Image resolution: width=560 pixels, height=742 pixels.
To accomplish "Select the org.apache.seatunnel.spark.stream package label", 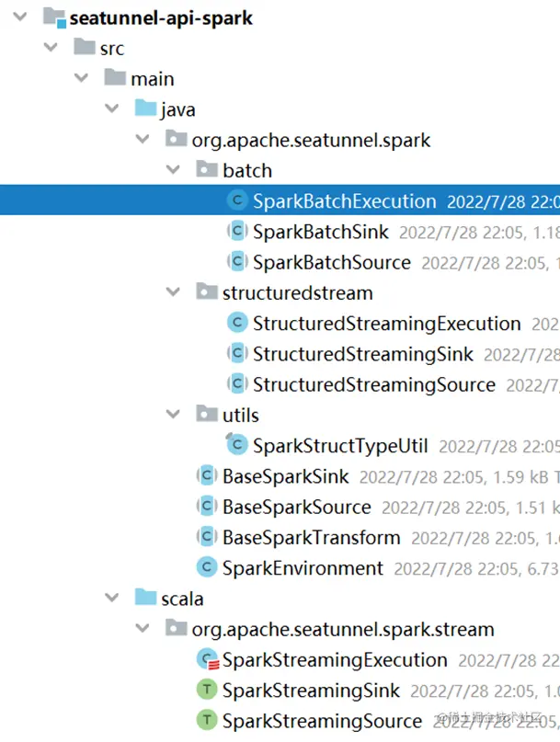I will [343, 630].
